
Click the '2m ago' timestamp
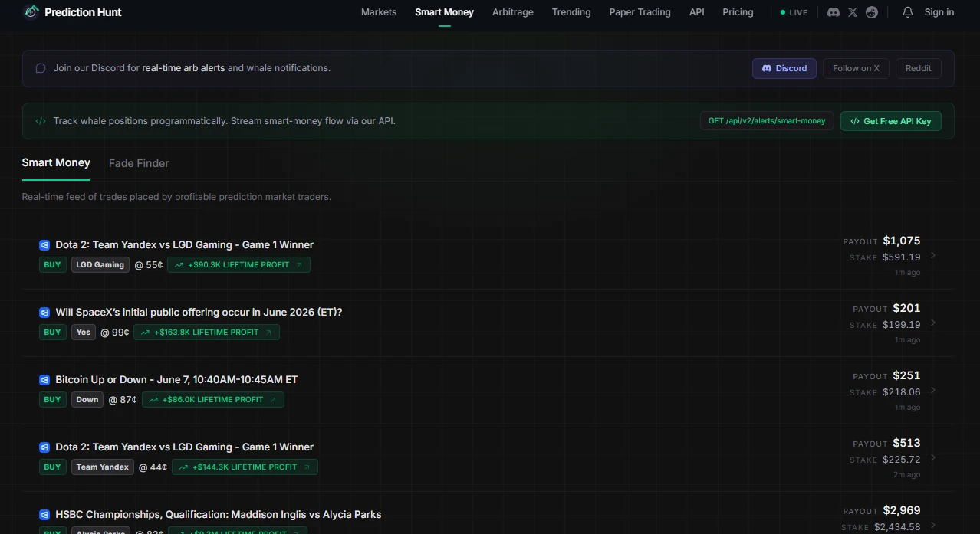pos(907,475)
